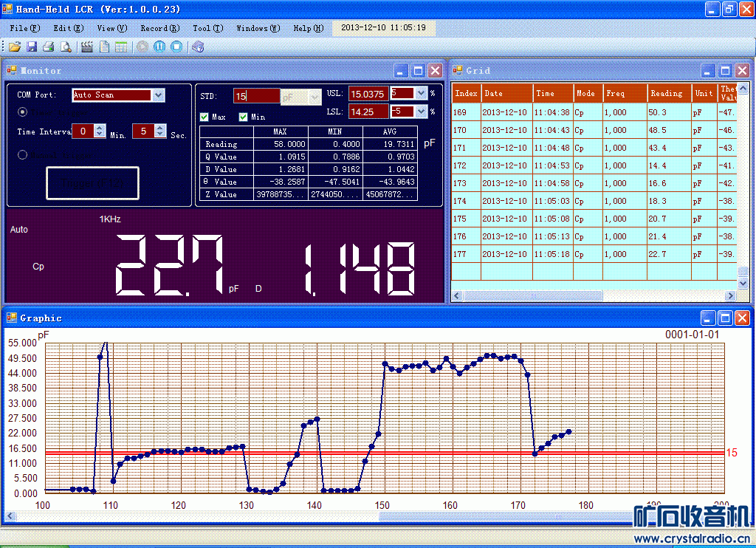Minimize the Monitor window

[x=401, y=71]
